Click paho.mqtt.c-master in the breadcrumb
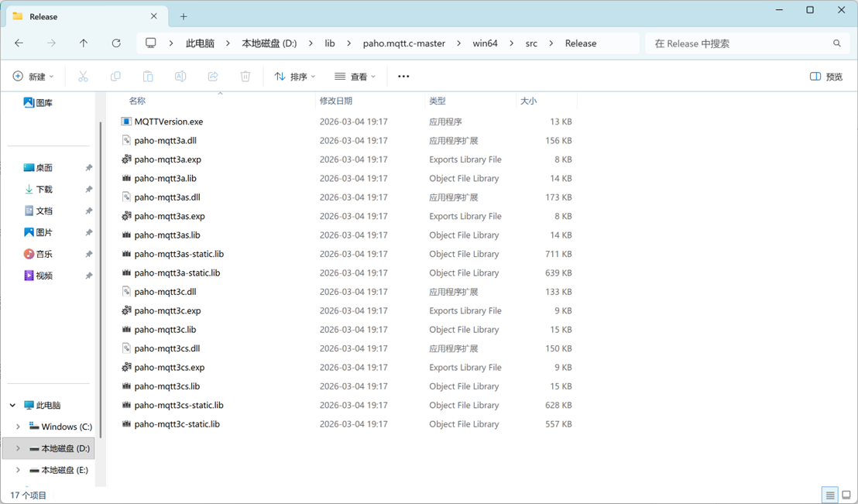 (x=403, y=43)
